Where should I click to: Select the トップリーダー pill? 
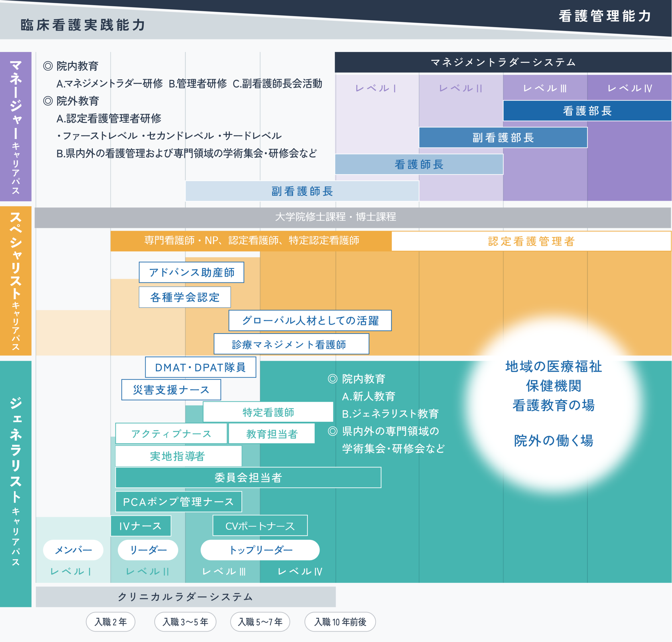(x=260, y=550)
